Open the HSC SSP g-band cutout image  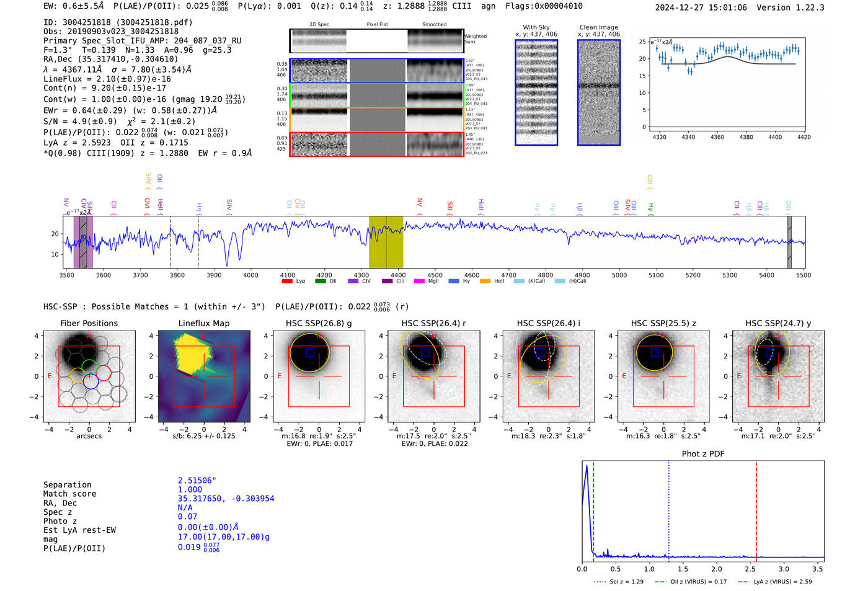pos(319,376)
